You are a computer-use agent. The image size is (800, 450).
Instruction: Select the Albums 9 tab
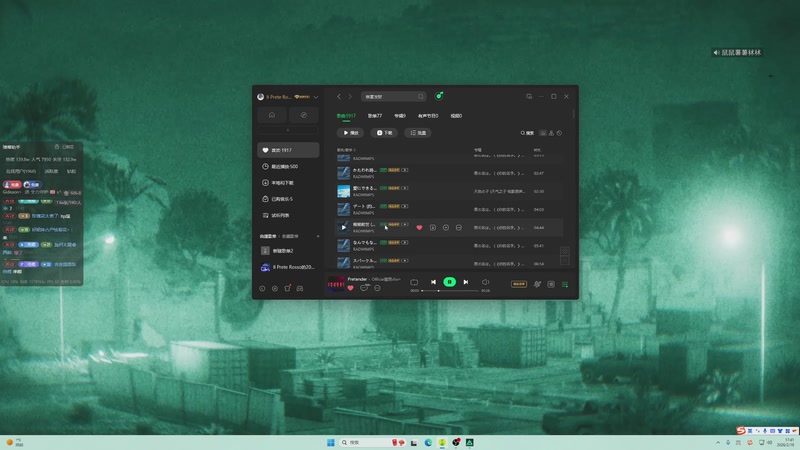tap(400, 116)
